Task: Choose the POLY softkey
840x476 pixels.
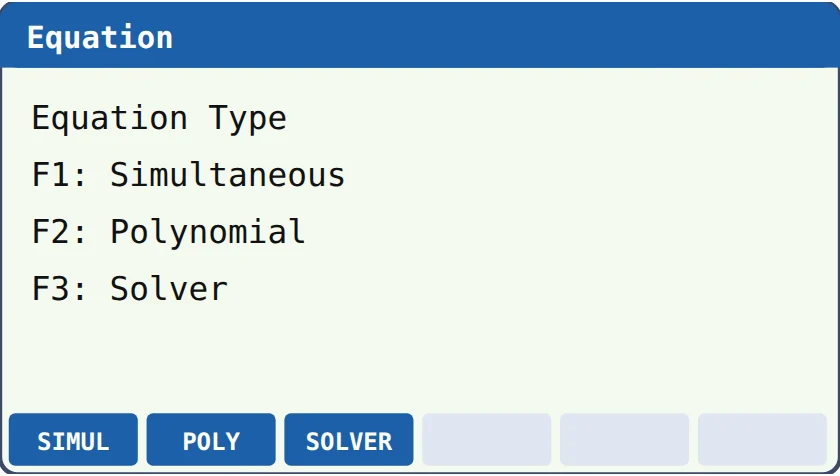Action: [x=211, y=440]
